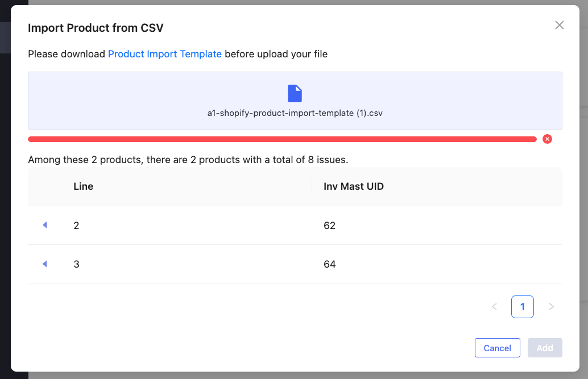Close the Import Product dialog
This screenshot has height=379, width=588.
coord(559,25)
